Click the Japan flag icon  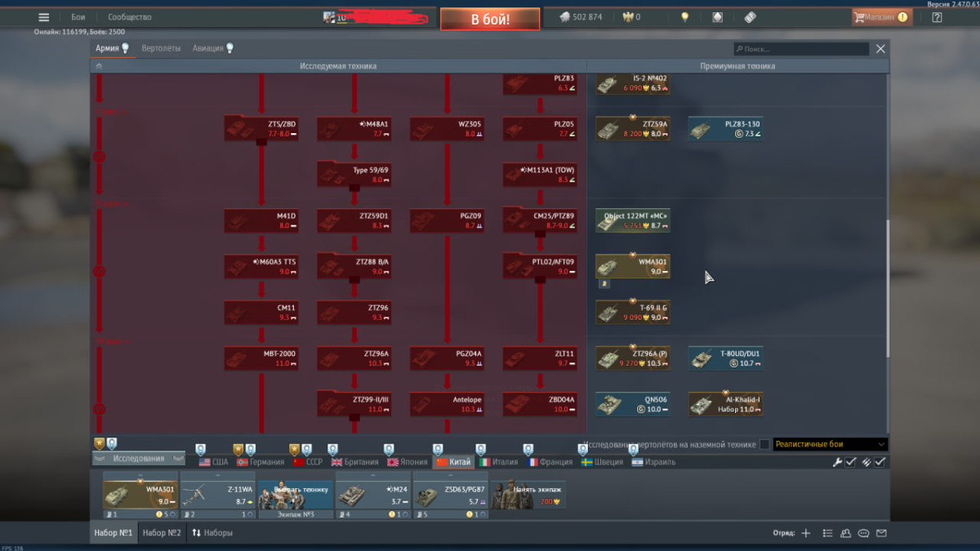tap(393, 462)
